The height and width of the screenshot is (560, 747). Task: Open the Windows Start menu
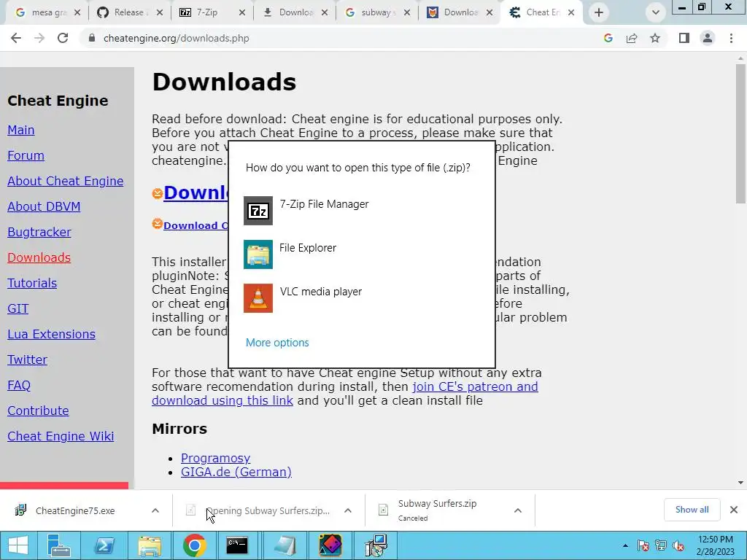pyautogui.click(x=18, y=545)
